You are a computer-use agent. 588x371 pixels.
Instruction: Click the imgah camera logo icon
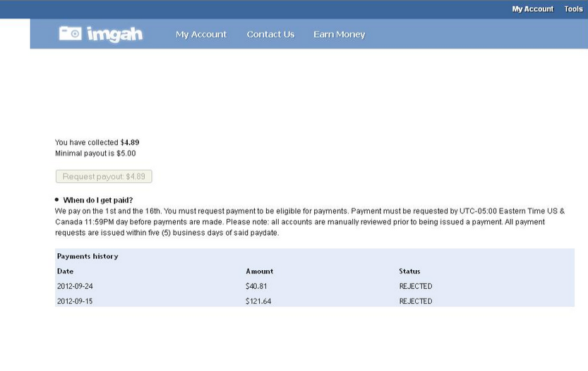click(70, 33)
